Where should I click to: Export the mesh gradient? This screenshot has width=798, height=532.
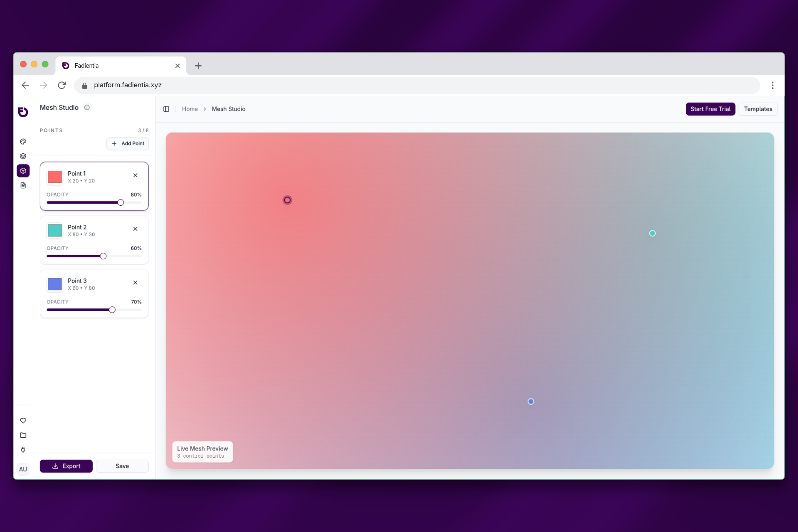click(66, 466)
